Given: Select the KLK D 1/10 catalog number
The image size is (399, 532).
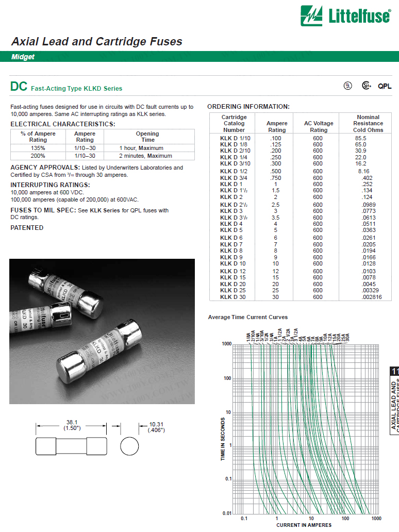Looking at the screenshot, I should [x=234, y=139].
